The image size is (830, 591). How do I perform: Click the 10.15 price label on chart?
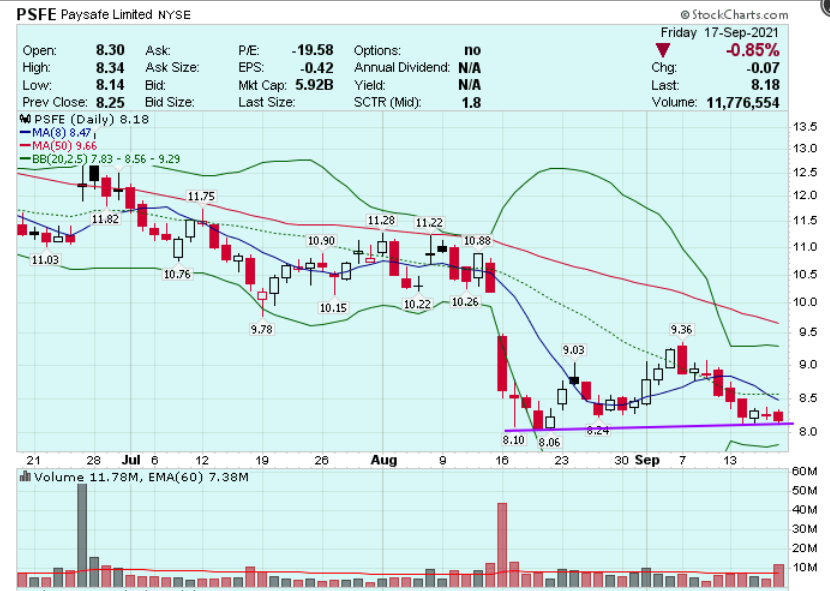333,307
